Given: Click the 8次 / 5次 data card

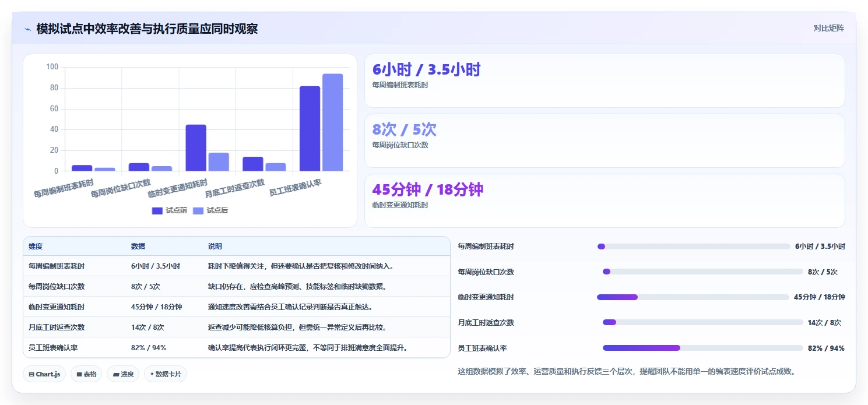Looking at the screenshot, I should pyautogui.click(x=605, y=141).
